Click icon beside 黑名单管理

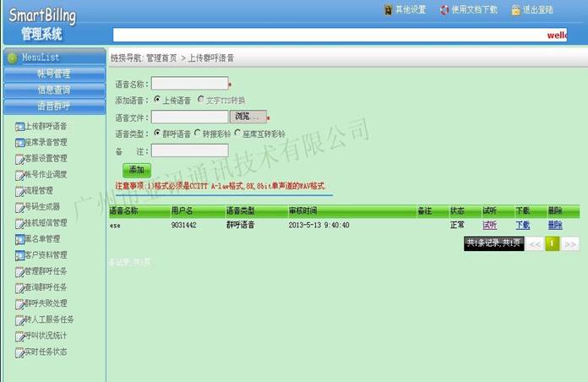point(19,239)
